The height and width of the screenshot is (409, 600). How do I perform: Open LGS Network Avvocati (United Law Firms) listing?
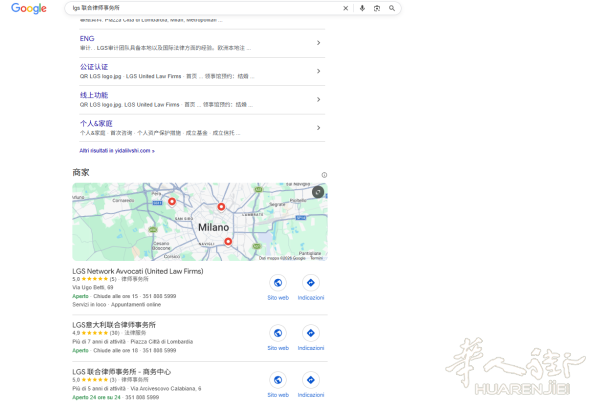point(138,271)
